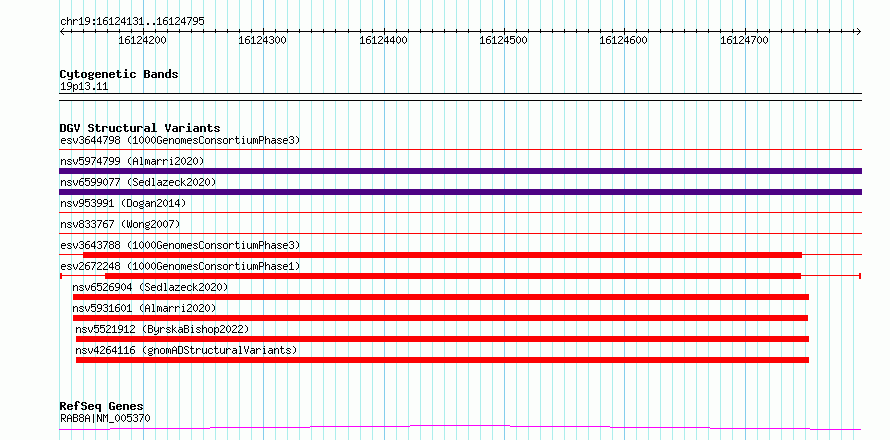This screenshot has height=440, width=890.
Task: Click the Cytogenetic Bands track title
Action: [119, 74]
